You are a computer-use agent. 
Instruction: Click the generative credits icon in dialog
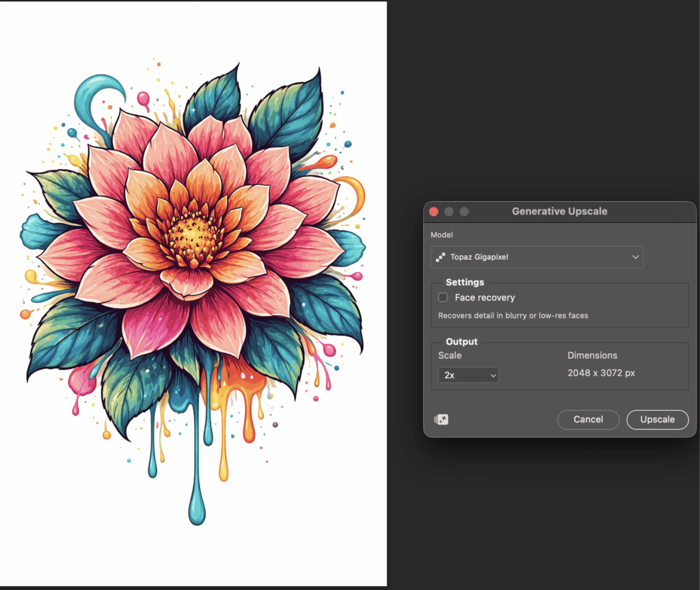[441, 420]
